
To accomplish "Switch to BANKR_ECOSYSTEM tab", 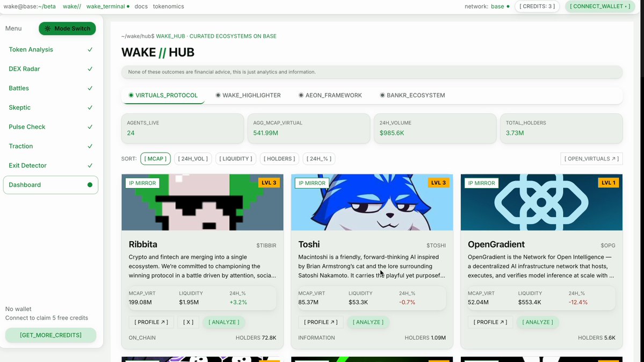I will [x=413, y=95].
